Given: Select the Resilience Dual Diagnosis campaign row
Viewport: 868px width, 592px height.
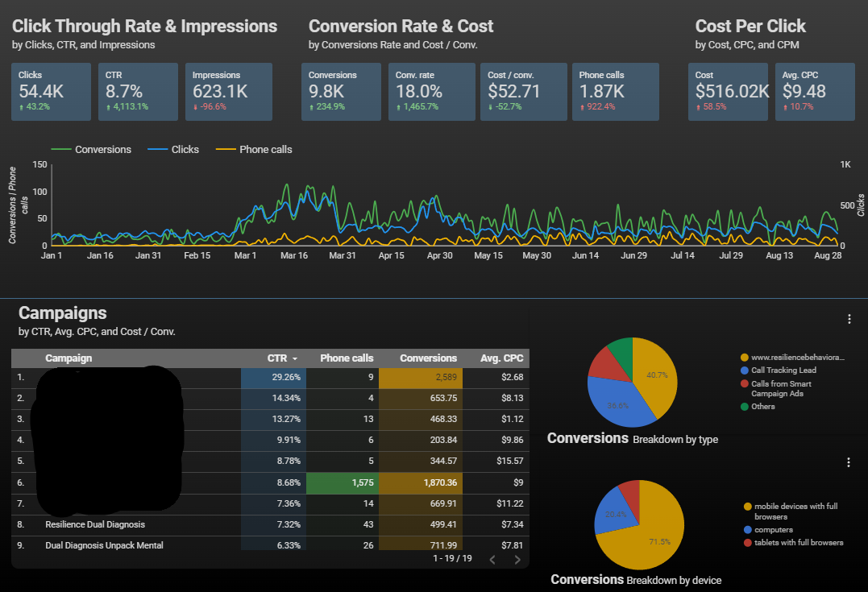Looking at the screenshot, I should [95, 524].
